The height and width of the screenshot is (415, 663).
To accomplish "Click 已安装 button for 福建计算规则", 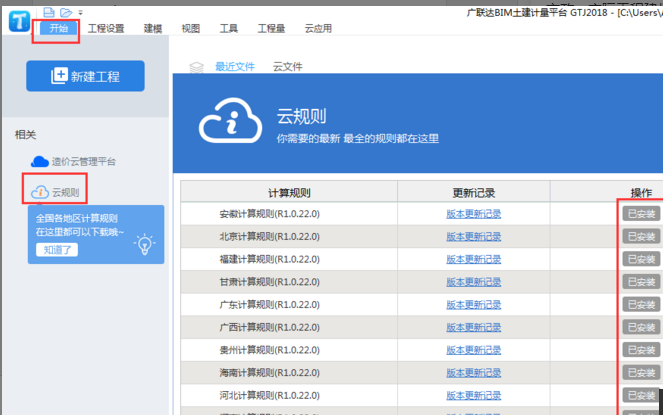I will pyautogui.click(x=641, y=259).
